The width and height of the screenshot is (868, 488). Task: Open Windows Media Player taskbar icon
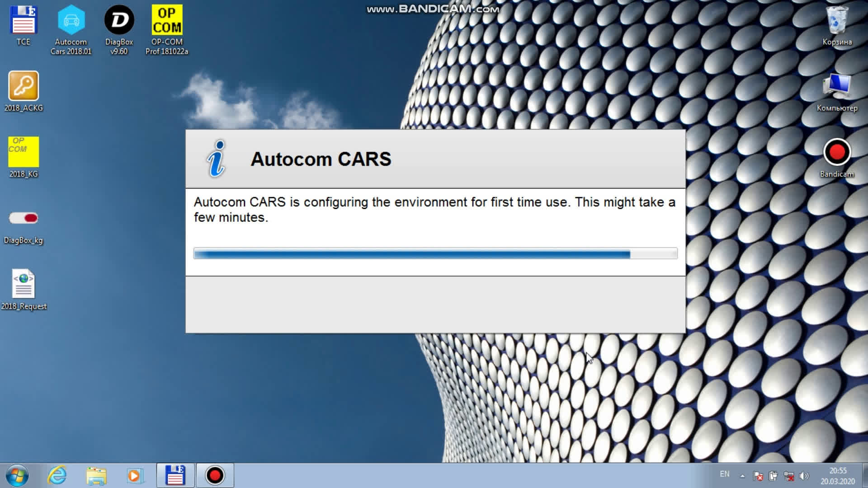pyautogui.click(x=134, y=475)
